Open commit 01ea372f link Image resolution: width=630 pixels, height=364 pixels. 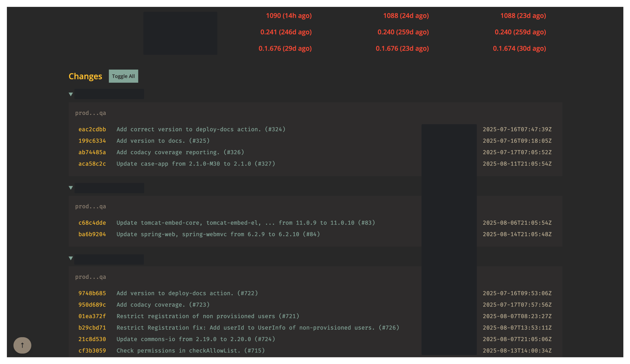click(x=92, y=316)
